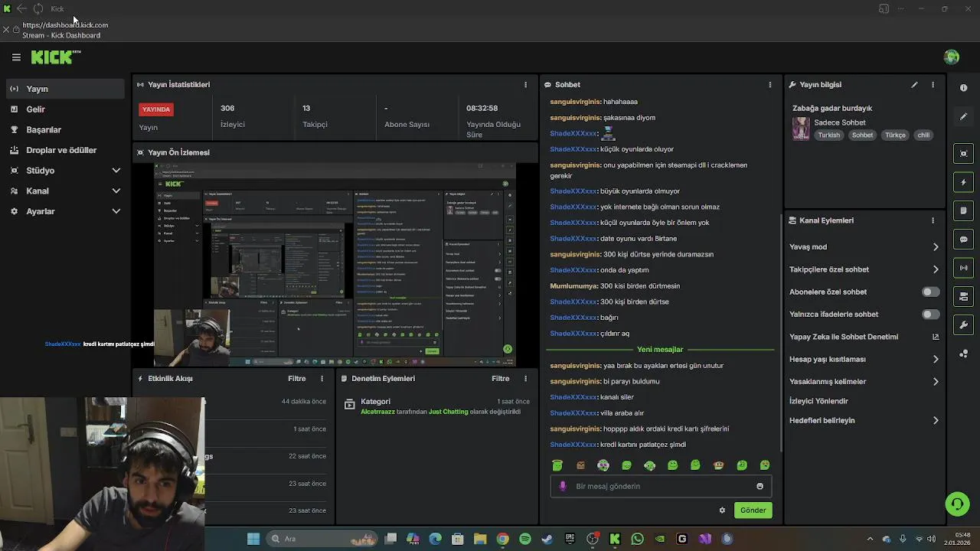Screen dimensions: 980x551
Task: Click the Gönder send button
Action: tap(753, 510)
